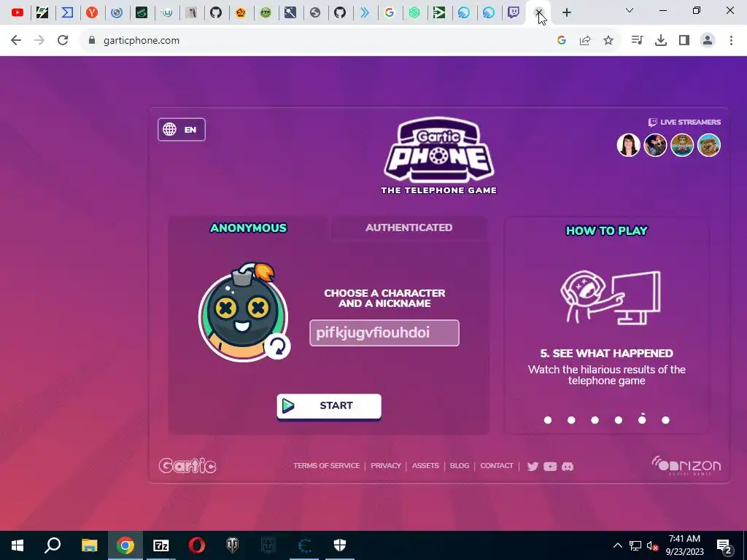This screenshot has height=560, width=747.
Task: Click the Google icon in the address bar
Action: point(561,41)
